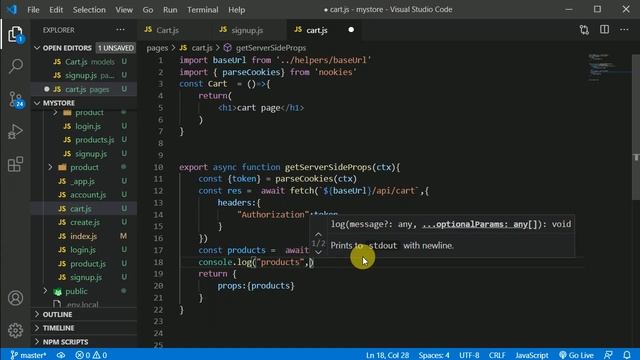This screenshot has width=640, height=360.
Task: Select language mode JavaScript
Action: pos(531,355)
